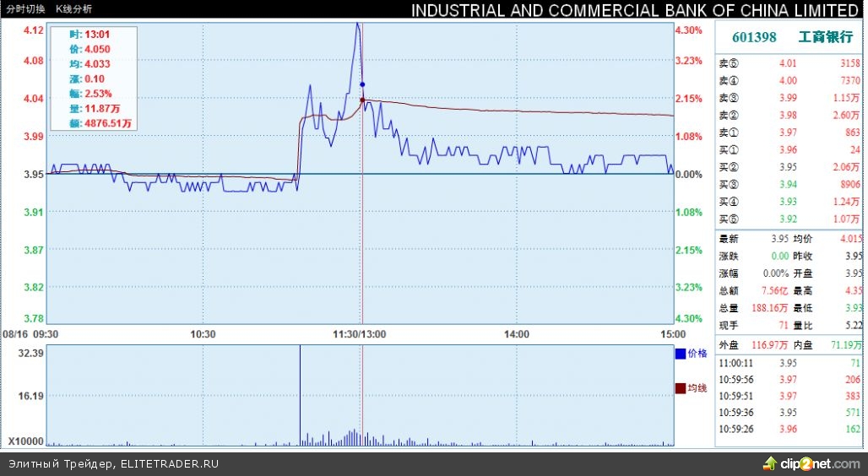Click the 14:00 time axis label
The image size is (868, 476).
point(517,334)
